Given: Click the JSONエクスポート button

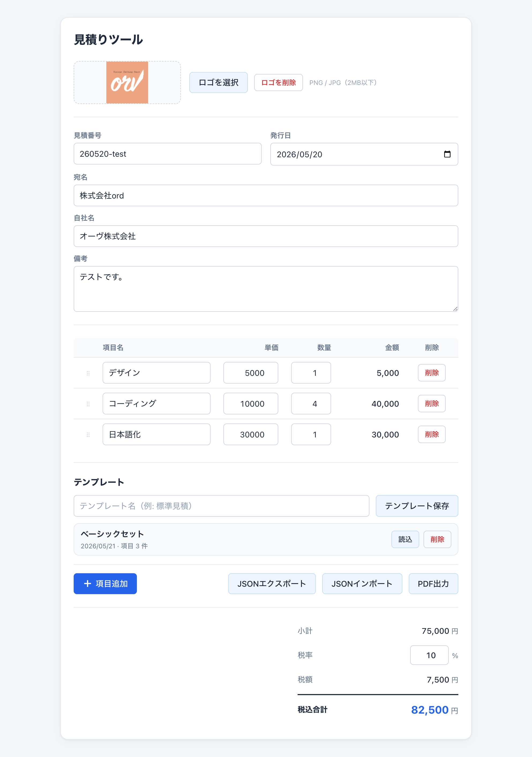Looking at the screenshot, I should click(272, 584).
